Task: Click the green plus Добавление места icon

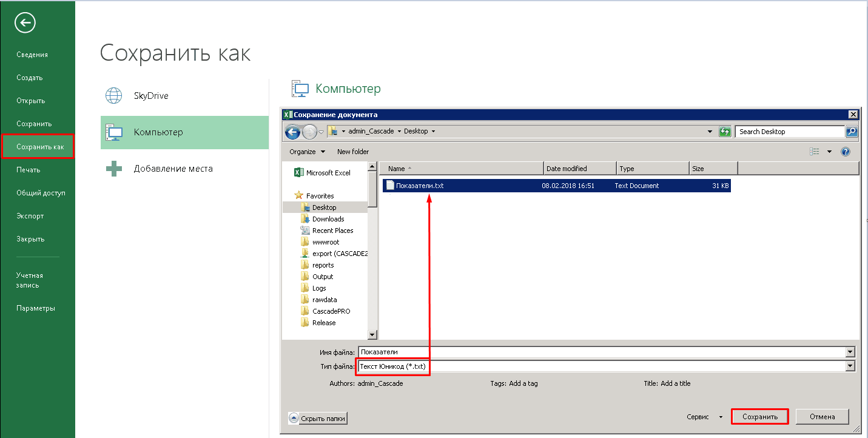Action: pos(114,169)
